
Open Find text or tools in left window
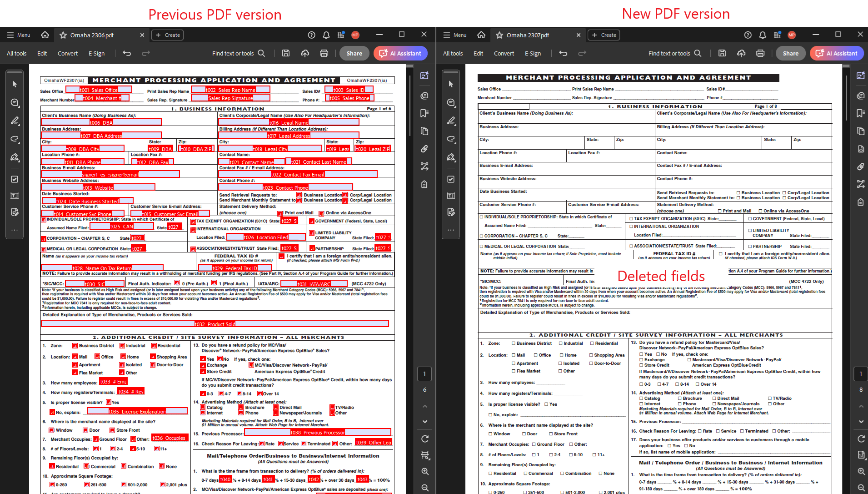(239, 53)
